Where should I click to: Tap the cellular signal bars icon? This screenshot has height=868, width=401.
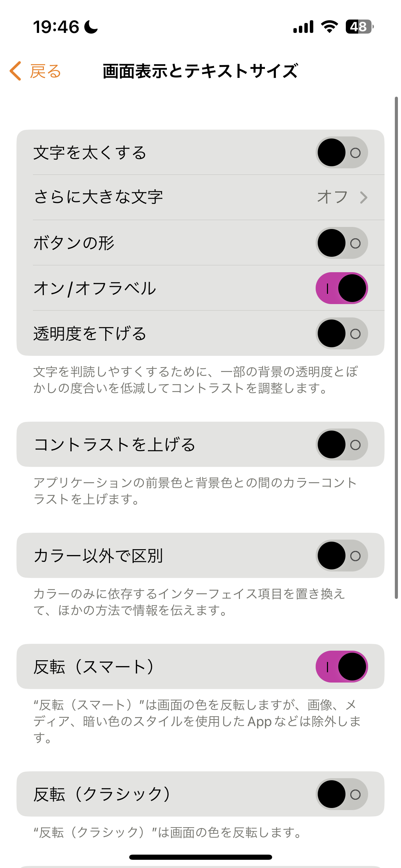point(303,27)
